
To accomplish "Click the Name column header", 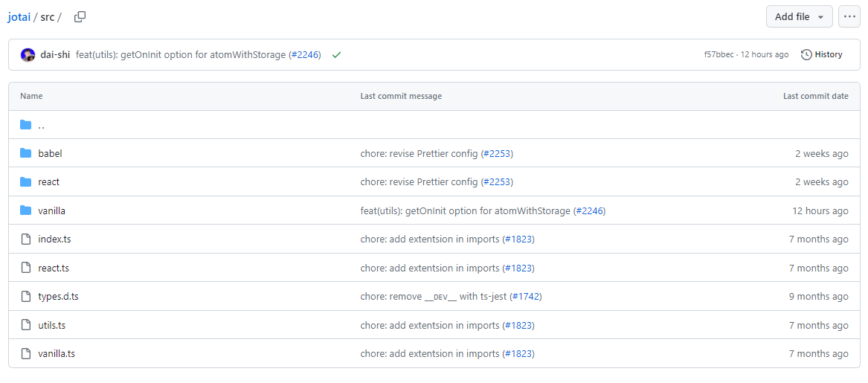I will click(x=31, y=96).
